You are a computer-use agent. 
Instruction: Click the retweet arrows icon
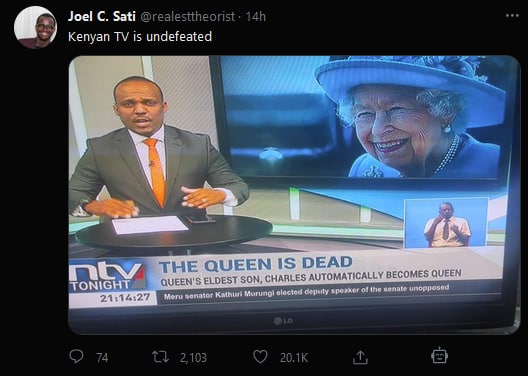pyautogui.click(x=160, y=356)
